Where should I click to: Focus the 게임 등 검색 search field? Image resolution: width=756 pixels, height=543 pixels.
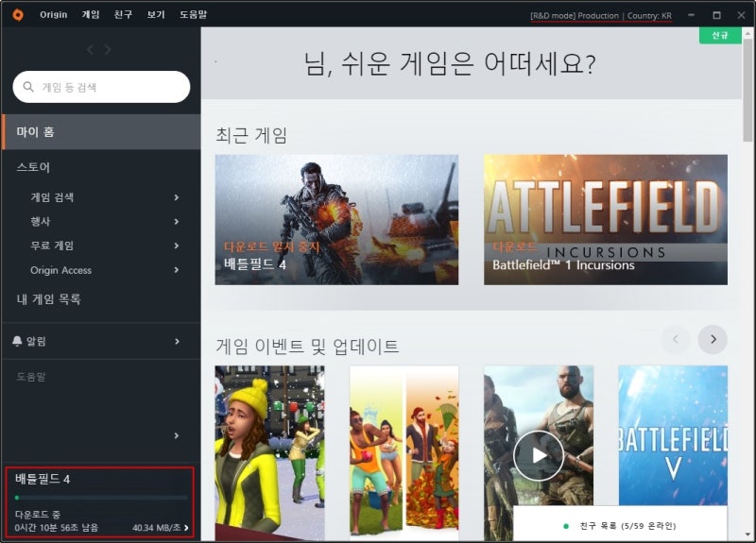point(101,87)
